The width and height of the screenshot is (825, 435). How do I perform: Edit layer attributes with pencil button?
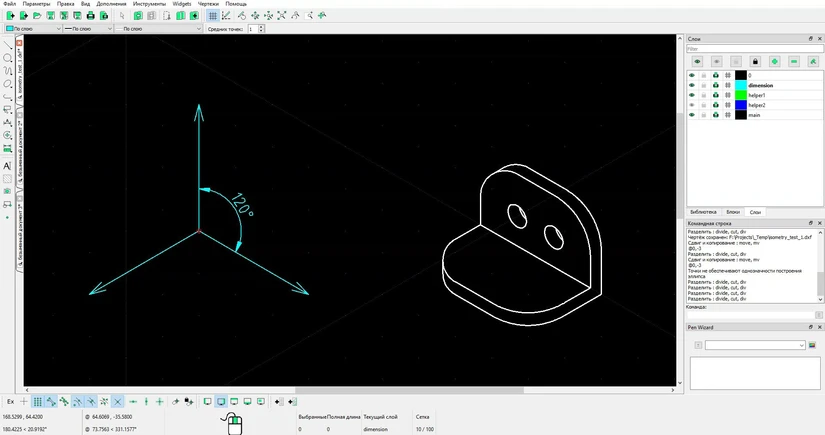[813, 62]
